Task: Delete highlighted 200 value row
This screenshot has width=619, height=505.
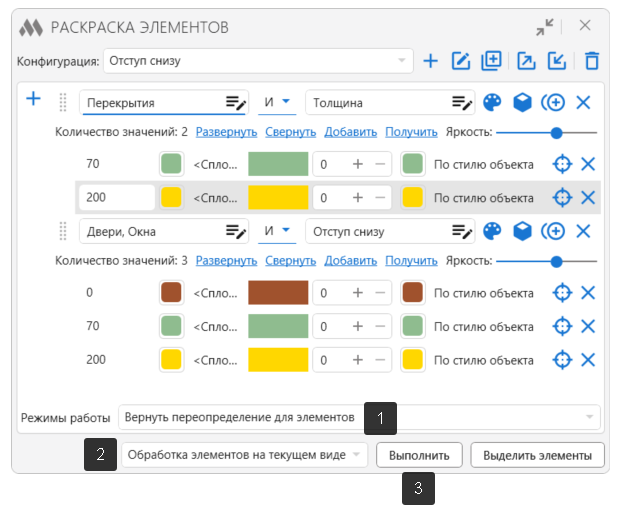Action: pos(588,197)
